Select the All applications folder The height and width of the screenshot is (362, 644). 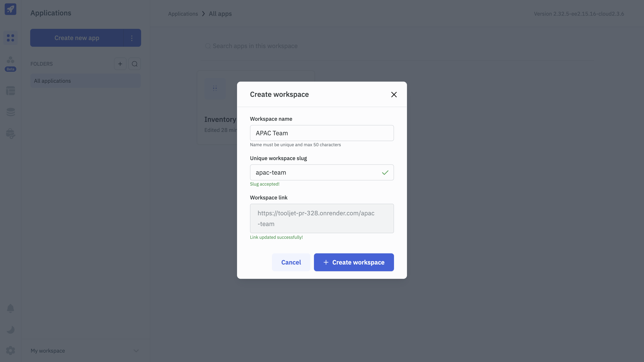coord(85,81)
